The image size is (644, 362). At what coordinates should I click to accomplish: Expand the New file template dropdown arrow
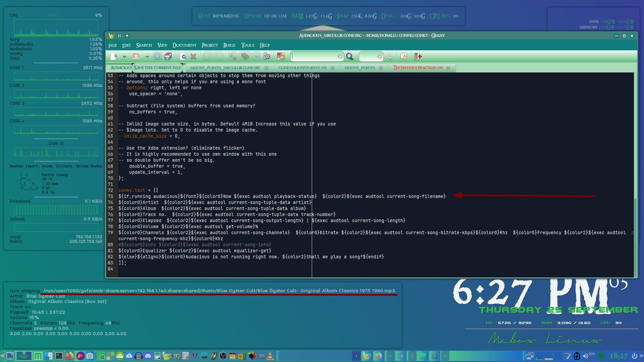click(125, 56)
